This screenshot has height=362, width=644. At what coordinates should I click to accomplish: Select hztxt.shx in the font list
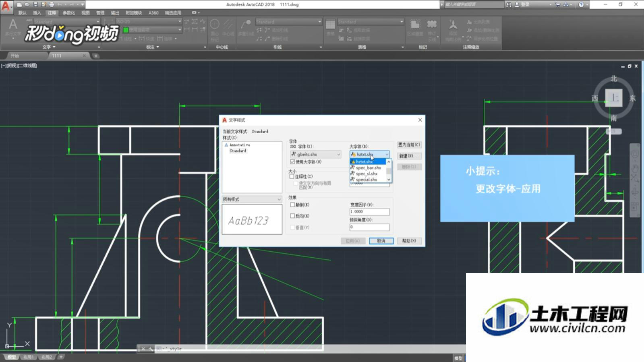click(368, 161)
